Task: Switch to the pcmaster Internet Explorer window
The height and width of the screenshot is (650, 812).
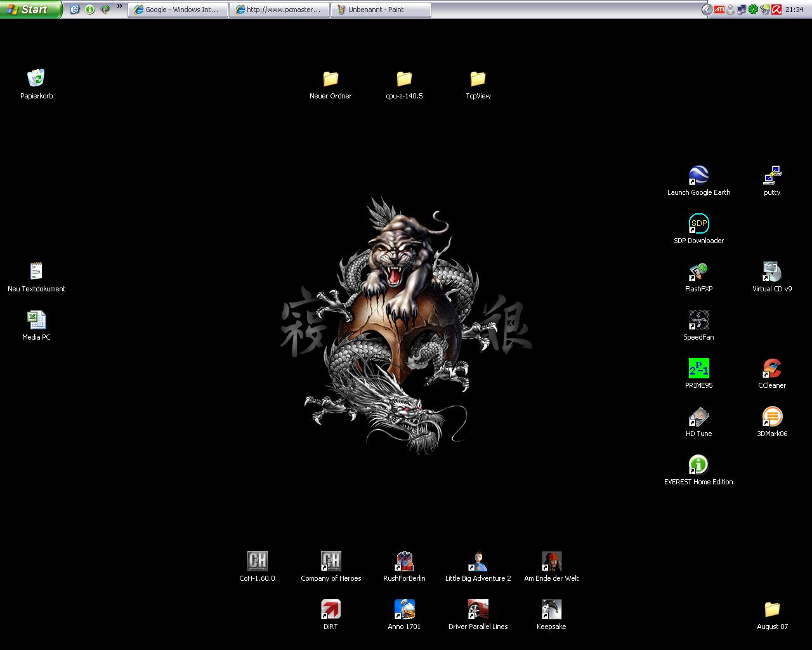Action: (279, 10)
